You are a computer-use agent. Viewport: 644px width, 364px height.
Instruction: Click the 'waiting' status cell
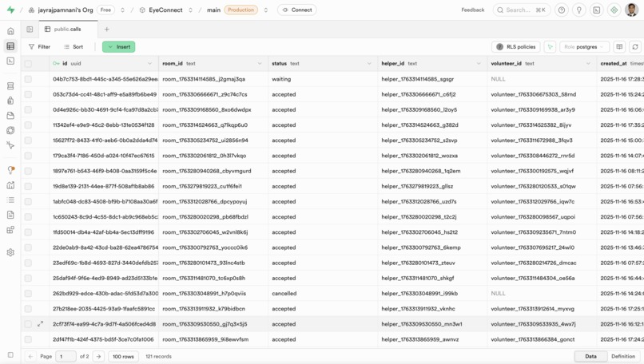tap(323, 79)
